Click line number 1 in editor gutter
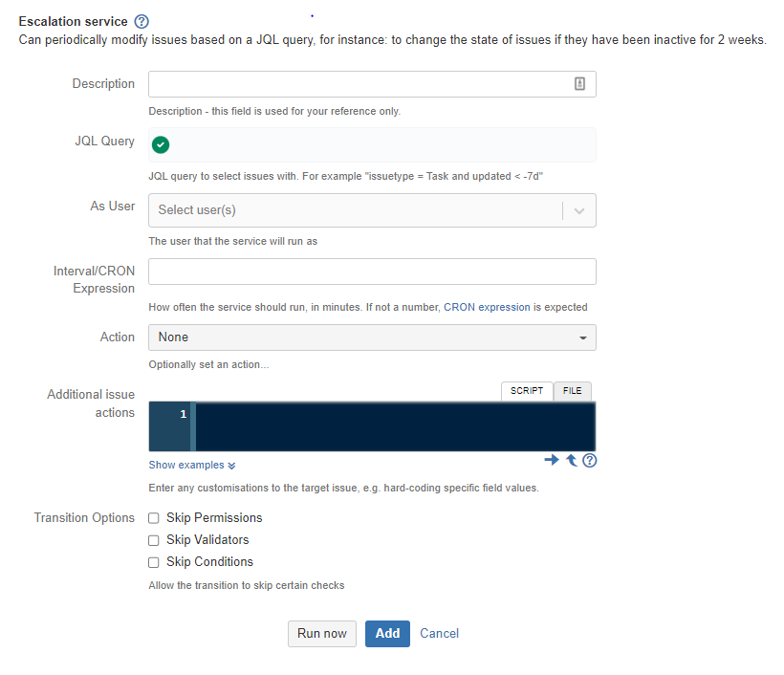 click(x=183, y=414)
